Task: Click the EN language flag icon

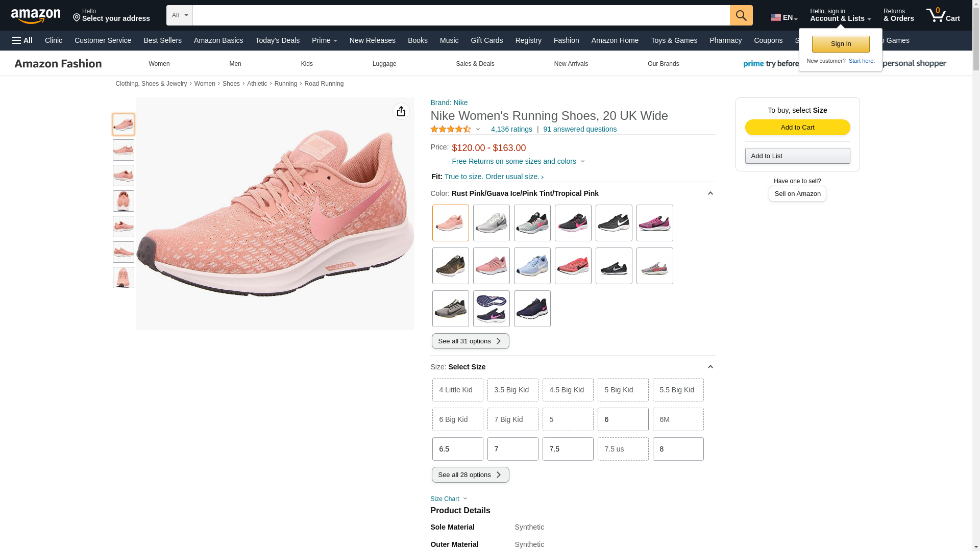Action: (x=776, y=17)
